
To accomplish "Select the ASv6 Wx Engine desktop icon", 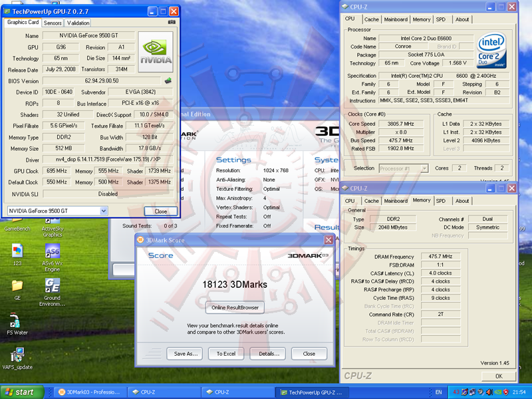I will 53,258.
